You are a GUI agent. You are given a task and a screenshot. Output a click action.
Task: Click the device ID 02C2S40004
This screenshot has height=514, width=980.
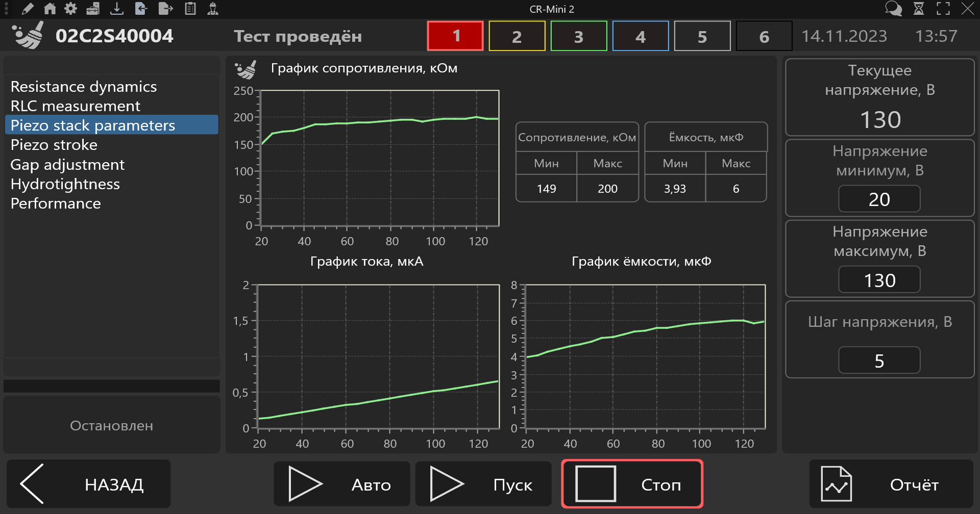click(x=114, y=36)
